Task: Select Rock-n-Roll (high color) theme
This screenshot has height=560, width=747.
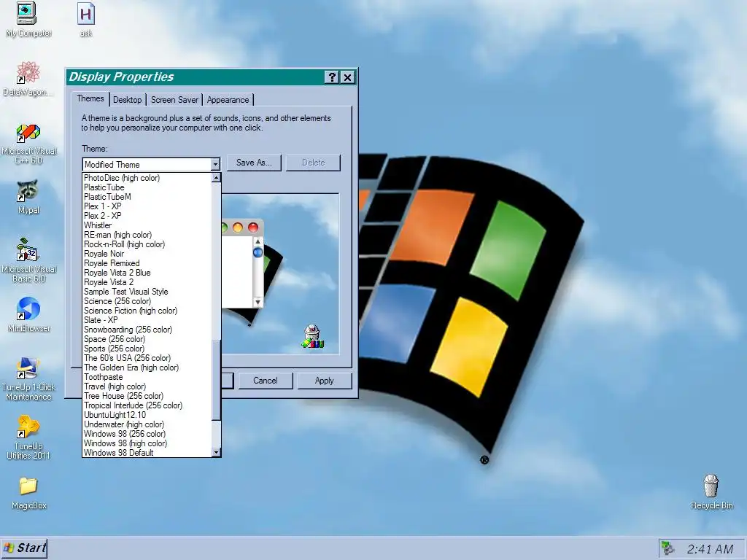Action: pos(147,244)
